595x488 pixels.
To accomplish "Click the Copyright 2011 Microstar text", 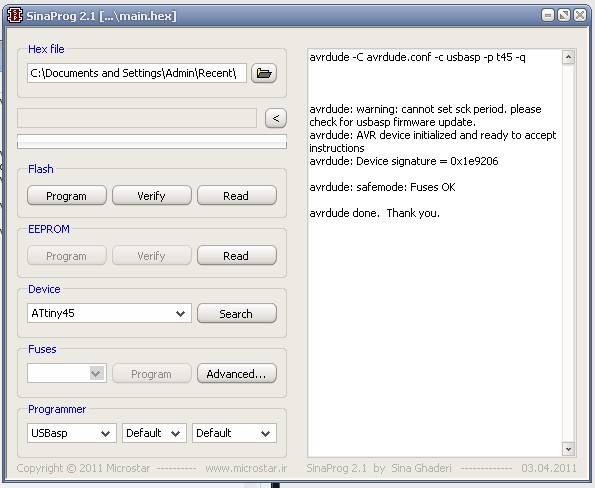I will pyautogui.click(x=83, y=468).
